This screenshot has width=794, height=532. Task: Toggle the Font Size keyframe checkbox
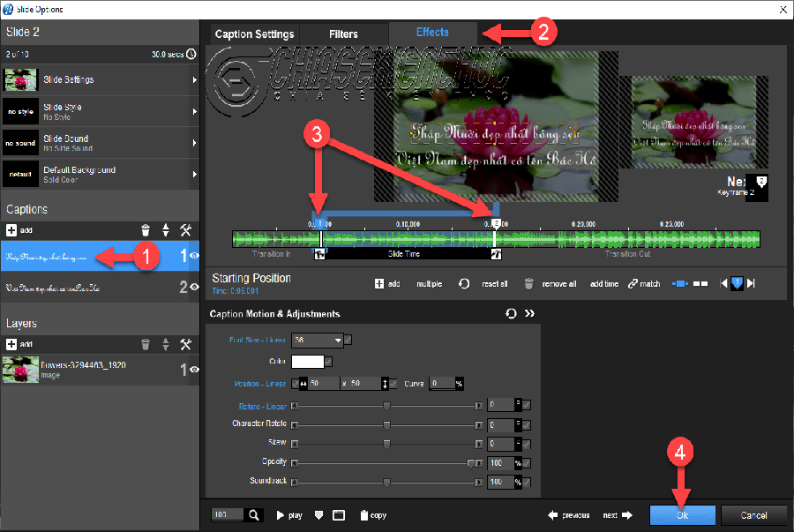click(x=348, y=341)
